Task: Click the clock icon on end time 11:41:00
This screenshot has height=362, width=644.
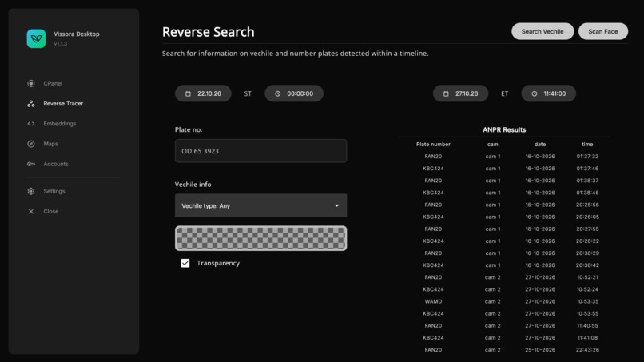Action: 535,93
